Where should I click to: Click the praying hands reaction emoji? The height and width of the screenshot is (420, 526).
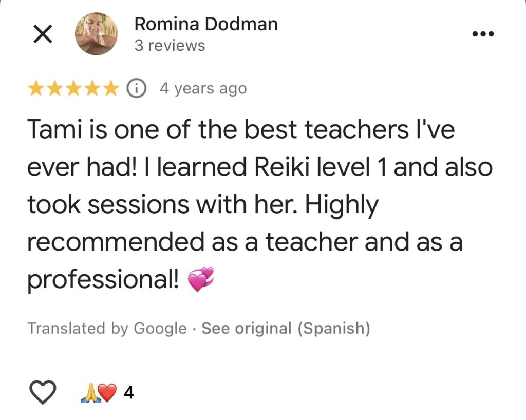pyautogui.click(x=89, y=393)
